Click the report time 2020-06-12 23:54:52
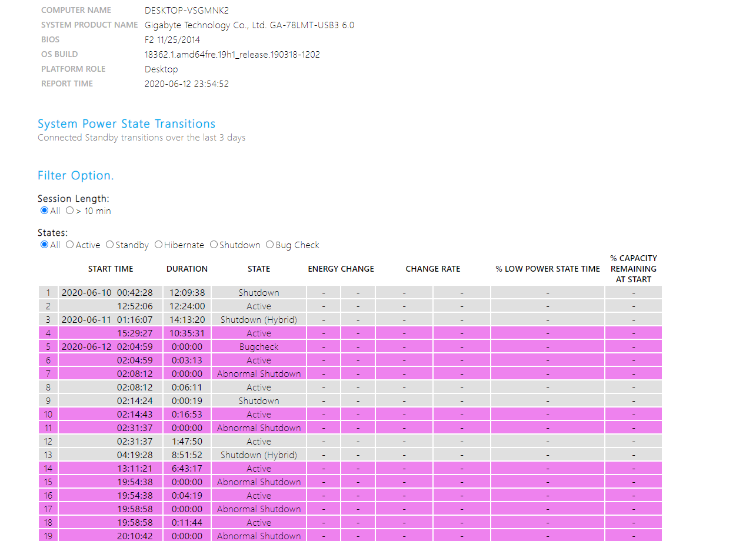 [x=186, y=84]
